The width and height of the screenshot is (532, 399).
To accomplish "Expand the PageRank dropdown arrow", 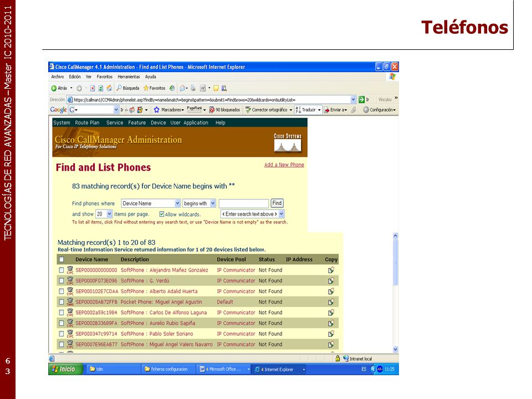I will coord(204,110).
